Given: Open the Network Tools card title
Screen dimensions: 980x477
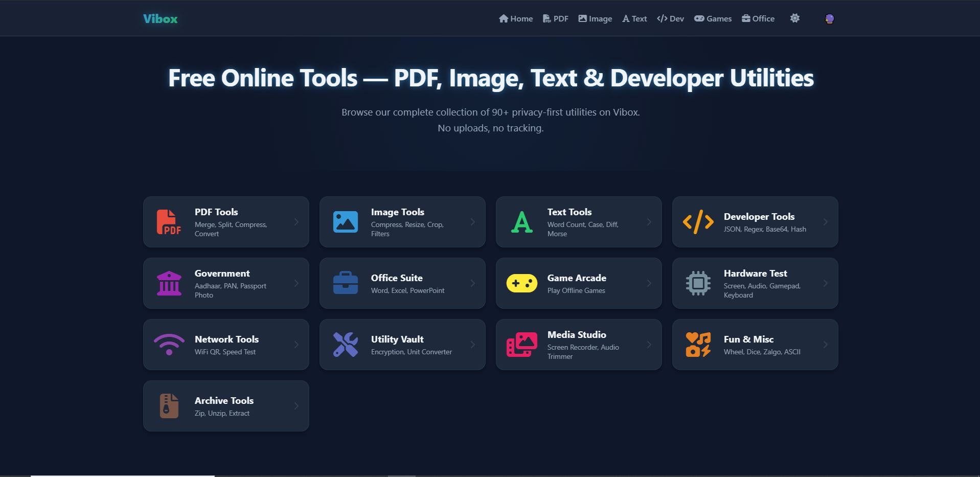Looking at the screenshot, I should (x=226, y=339).
